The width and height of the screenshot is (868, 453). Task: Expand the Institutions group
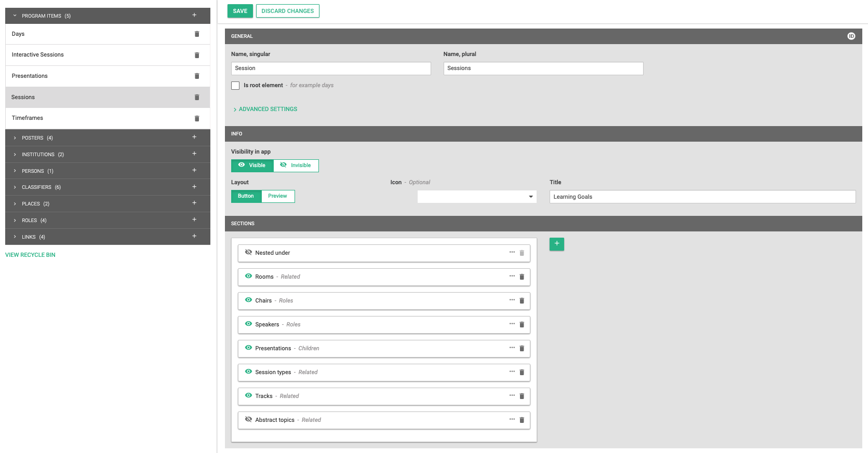[x=15, y=155]
